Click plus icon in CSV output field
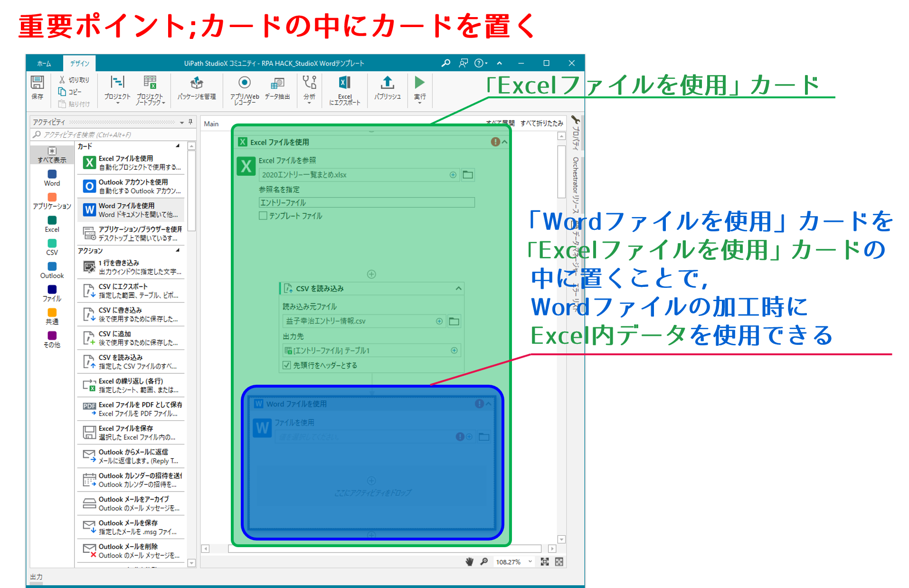This screenshot has width=909, height=588. pos(454,351)
